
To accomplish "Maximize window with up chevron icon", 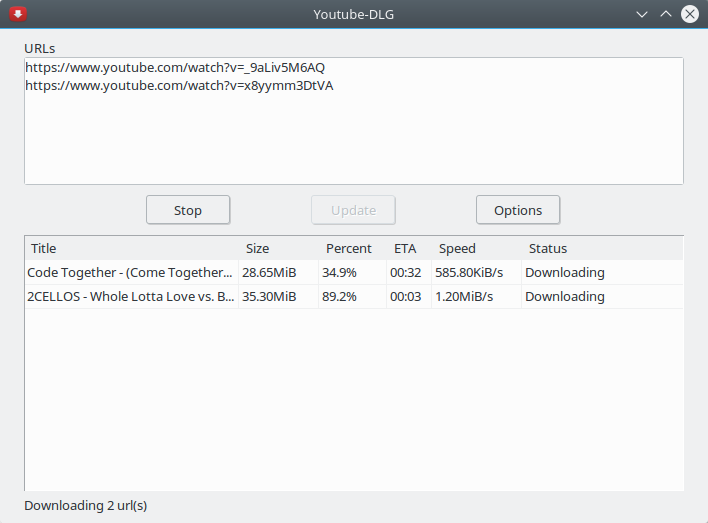I will point(666,14).
